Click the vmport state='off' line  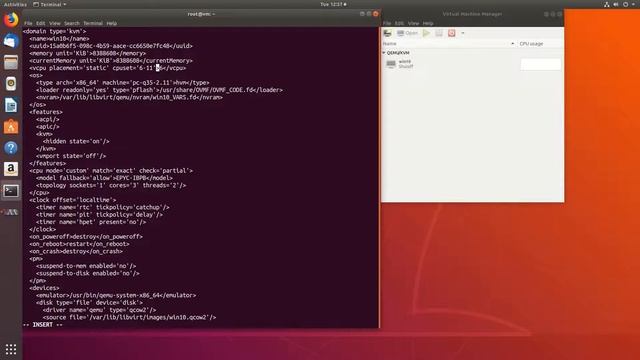pyautogui.click(x=71, y=156)
